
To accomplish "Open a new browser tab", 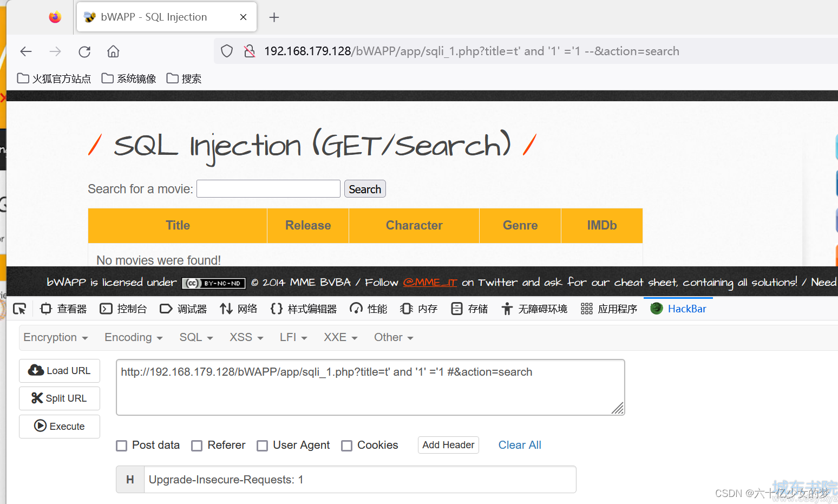I will click(274, 17).
